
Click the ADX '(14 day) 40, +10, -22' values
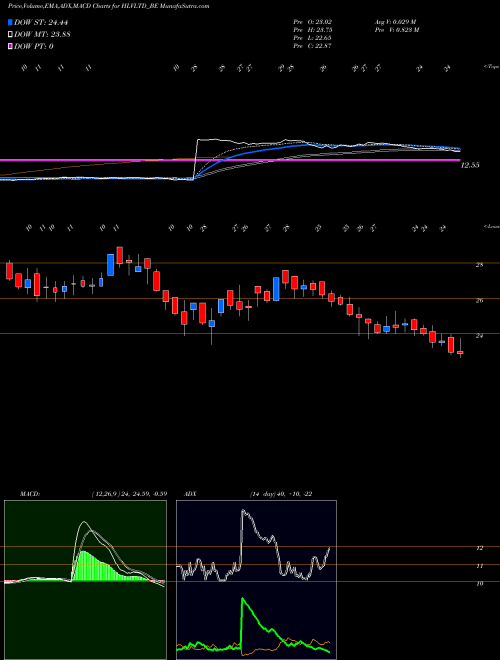pyautogui.click(x=281, y=494)
